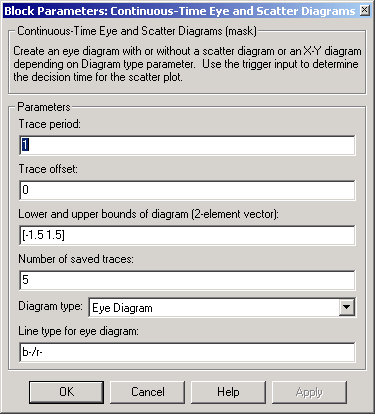Open the Diagram type dropdown arrow
The image size is (375, 414).
(347, 307)
